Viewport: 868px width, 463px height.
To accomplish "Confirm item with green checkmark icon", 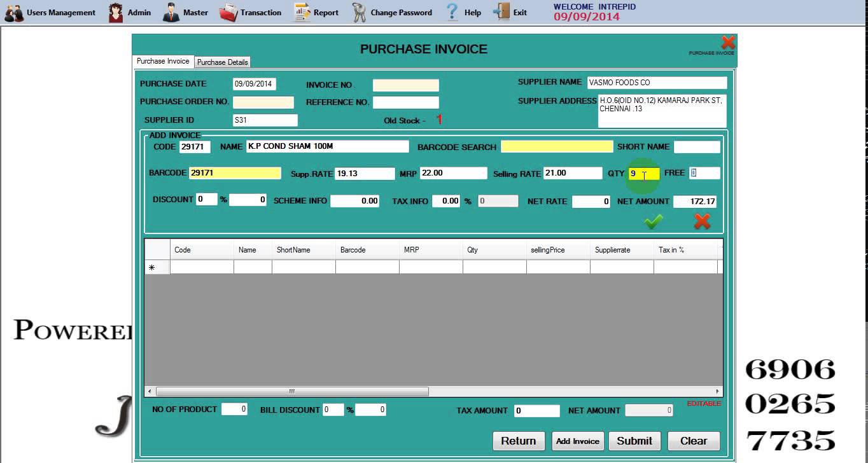I will [654, 221].
